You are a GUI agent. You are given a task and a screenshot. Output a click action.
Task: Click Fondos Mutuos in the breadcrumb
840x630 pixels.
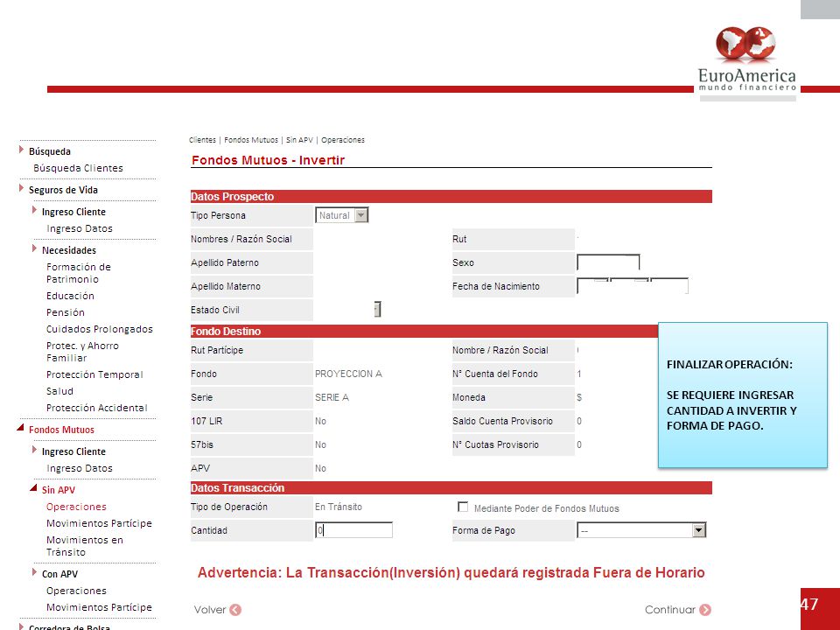[x=251, y=140]
